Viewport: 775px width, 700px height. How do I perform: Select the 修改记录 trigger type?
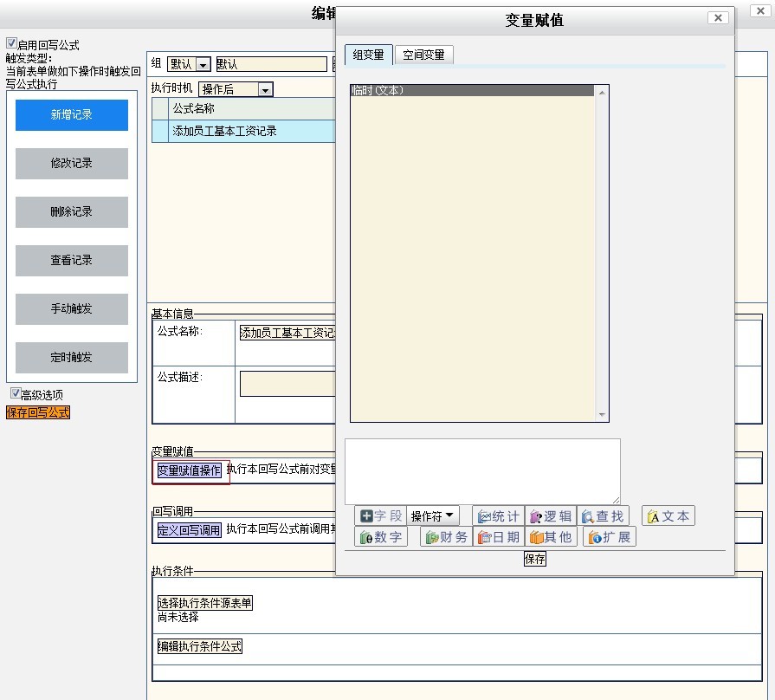pyautogui.click(x=72, y=164)
